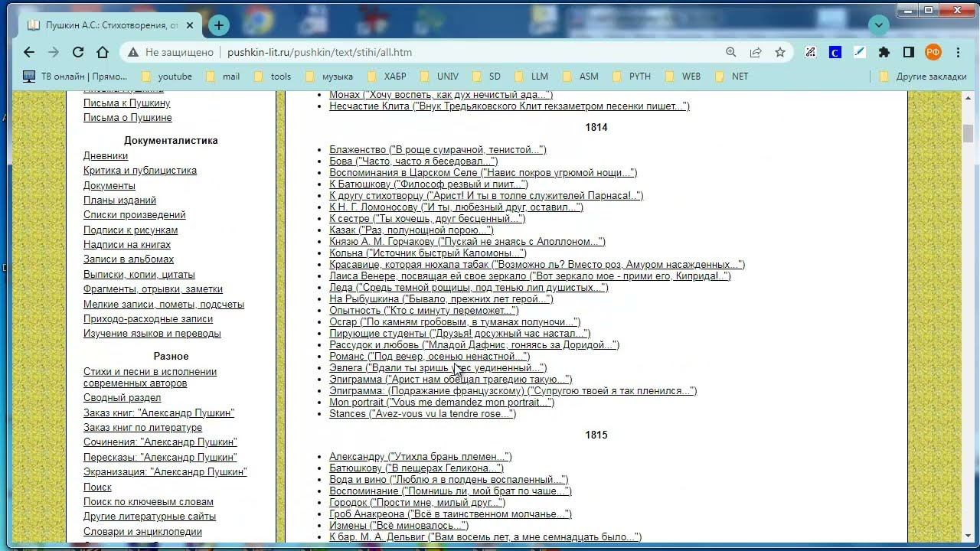Open Другие литературные сайты link
The height and width of the screenshot is (551, 980).
tap(149, 517)
